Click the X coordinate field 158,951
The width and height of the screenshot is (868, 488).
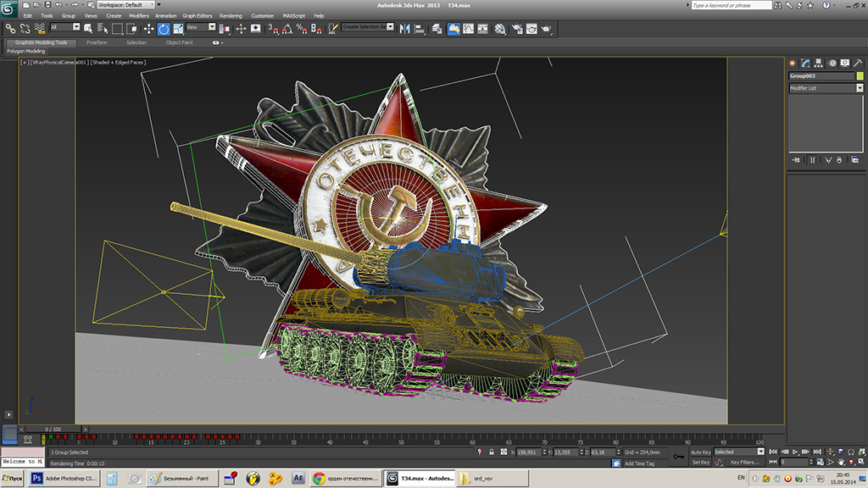529,452
